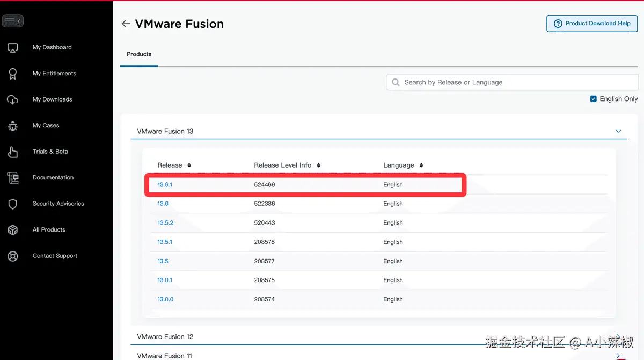Screen dimensions: 644x360
Task: Expand the VMware Fusion 11 section
Action: click(379, 355)
